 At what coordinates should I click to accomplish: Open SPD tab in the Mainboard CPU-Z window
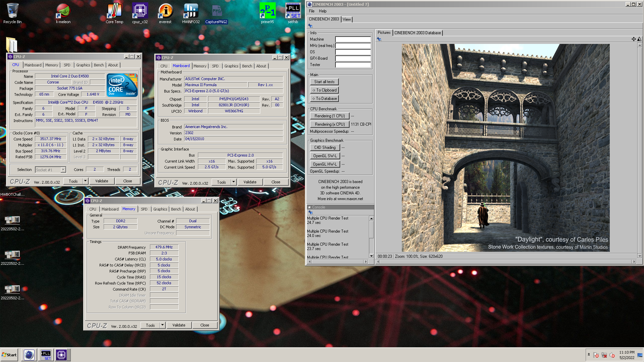pyautogui.click(x=215, y=66)
